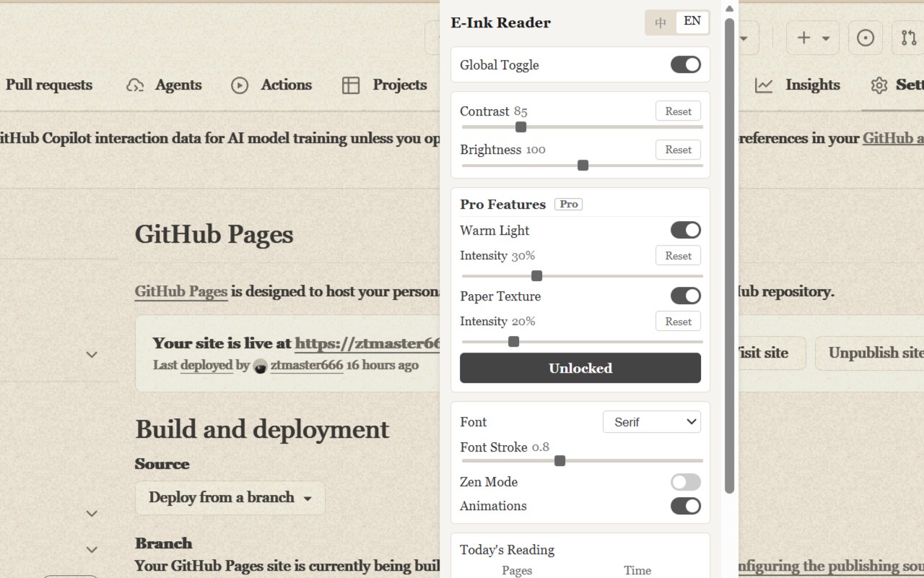Click the Insights graph icon
Image resolution: width=924 pixels, height=578 pixels.
764,85
